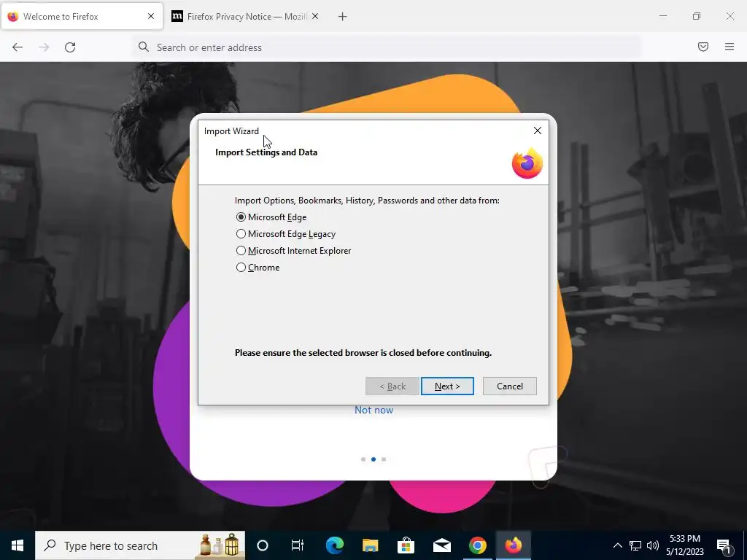This screenshot has width=747, height=560.
Task: Reload the current page
Action: 70,47
